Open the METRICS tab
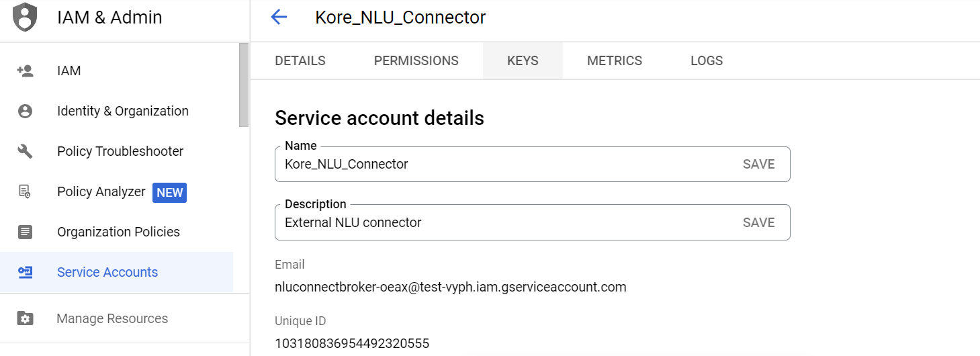980x356 pixels. 615,61
